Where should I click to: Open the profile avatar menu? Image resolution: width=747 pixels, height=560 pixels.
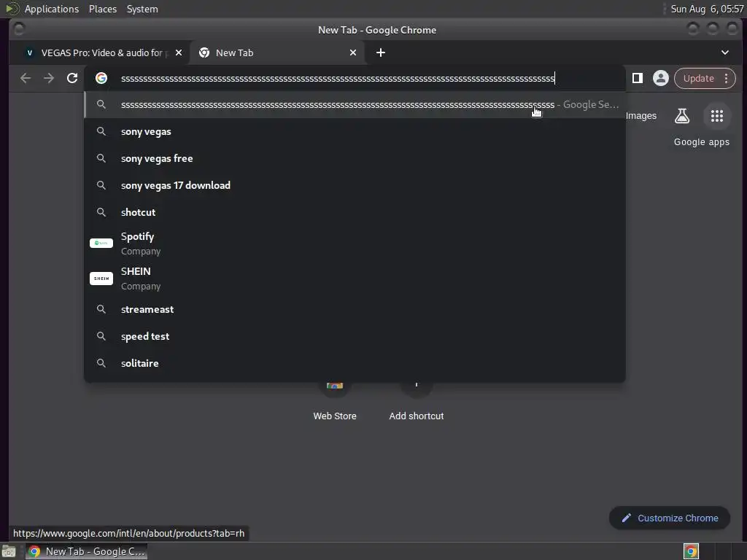(x=661, y=78)
